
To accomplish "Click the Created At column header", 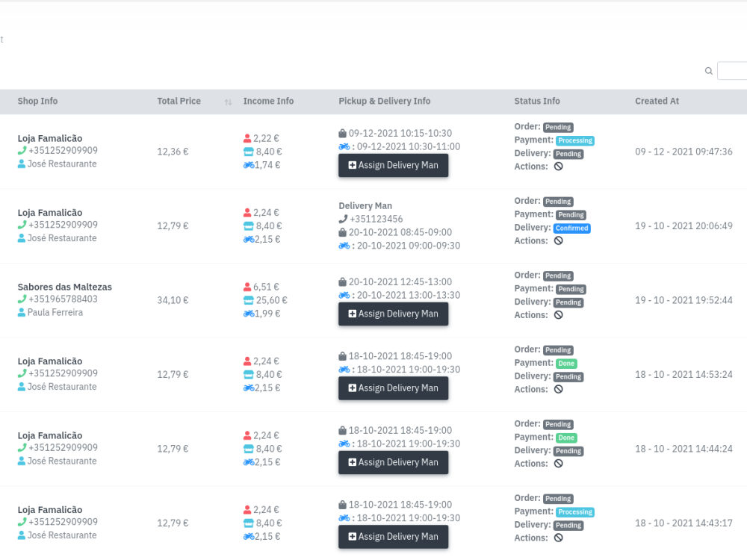I will (657, 101).
